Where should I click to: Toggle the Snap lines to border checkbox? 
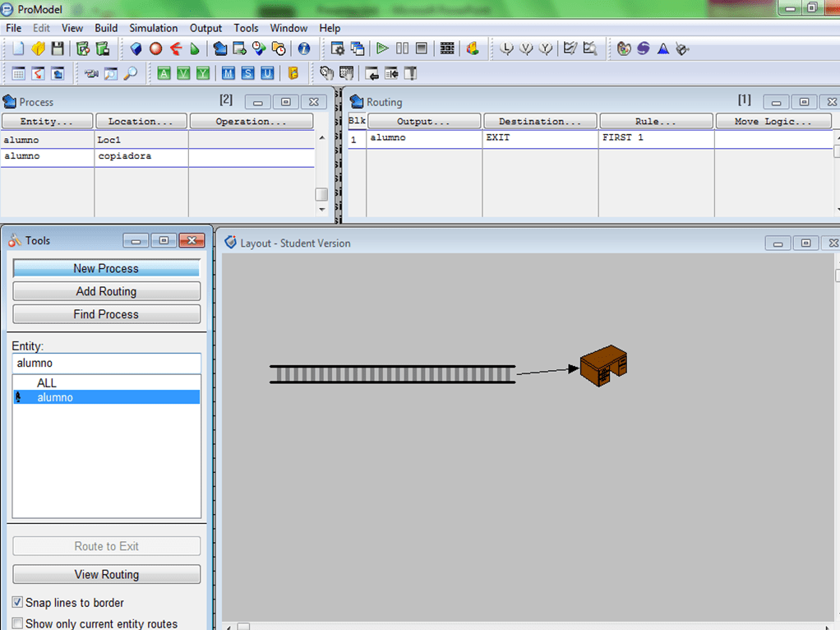pyautogui.click(x=18, y=603)
